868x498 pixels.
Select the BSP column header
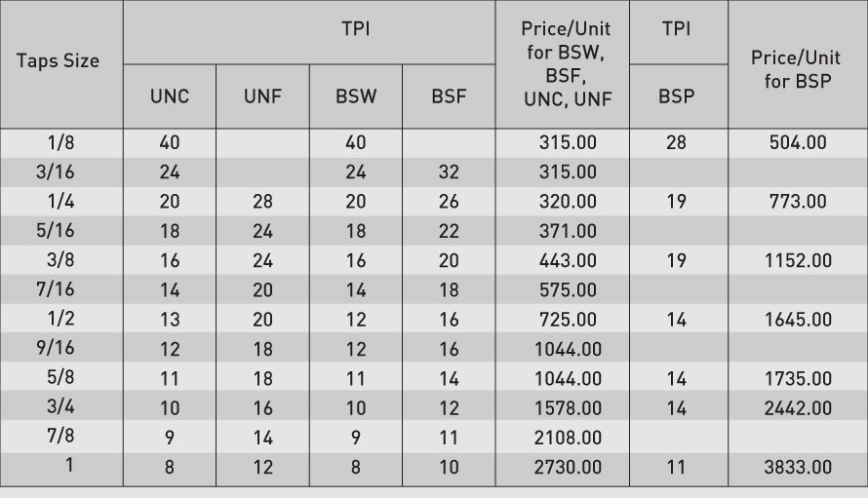point(677,96)
